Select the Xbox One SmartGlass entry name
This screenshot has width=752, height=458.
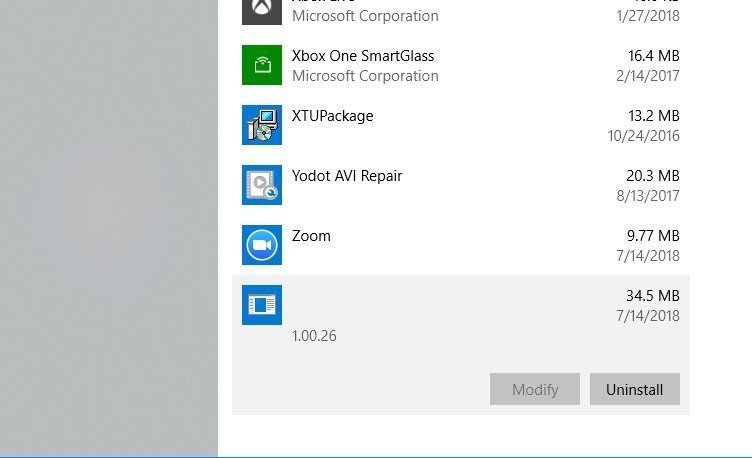[x=363, y=56]
